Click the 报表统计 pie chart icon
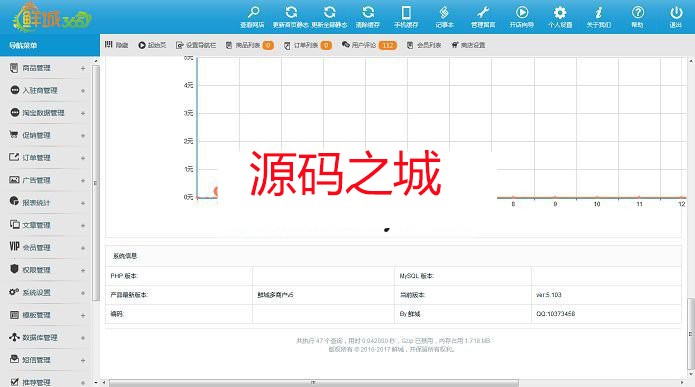The width and height of the screenshot is (695, 387). pyautogui.click(x=14, y=201)
